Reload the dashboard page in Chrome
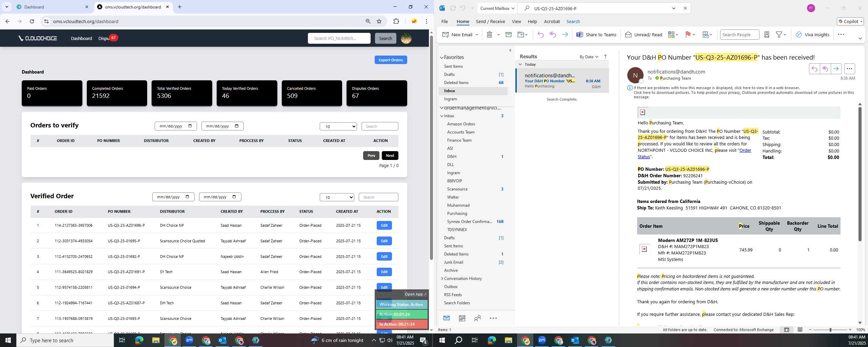Viewport: 868px width, 347px height. click(x=32, y=21)
